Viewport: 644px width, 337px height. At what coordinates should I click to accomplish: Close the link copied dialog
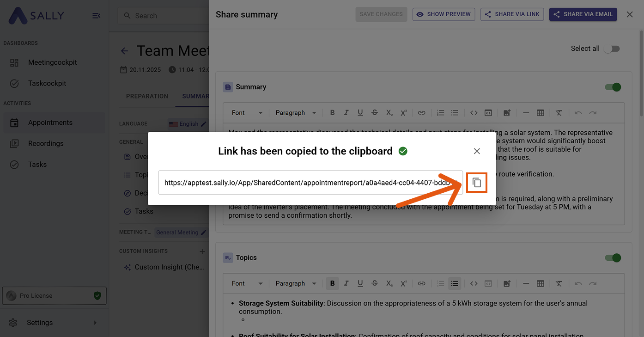pyautogui.click(x=477, y=151)
